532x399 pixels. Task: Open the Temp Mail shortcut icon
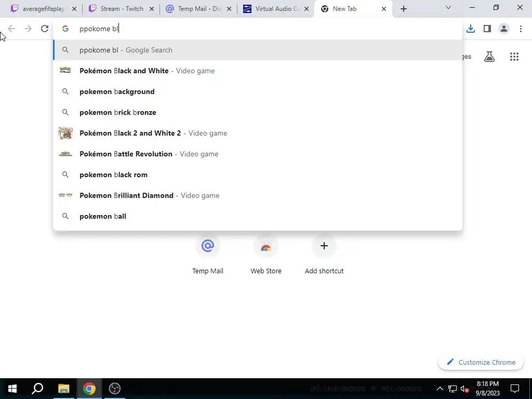[208, 246]
